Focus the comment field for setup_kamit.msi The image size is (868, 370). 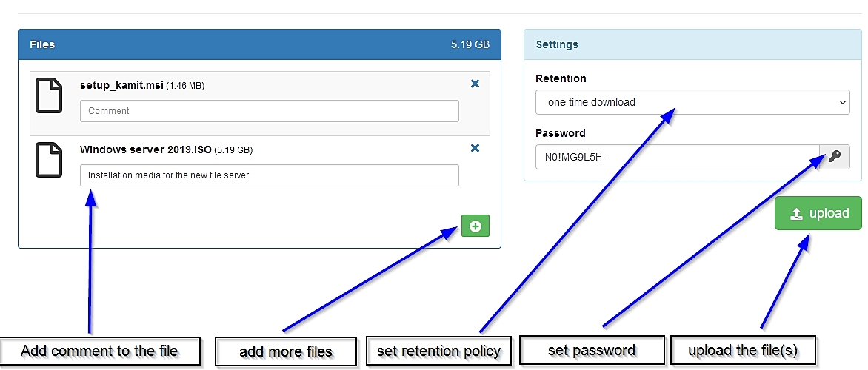(269, 111)
